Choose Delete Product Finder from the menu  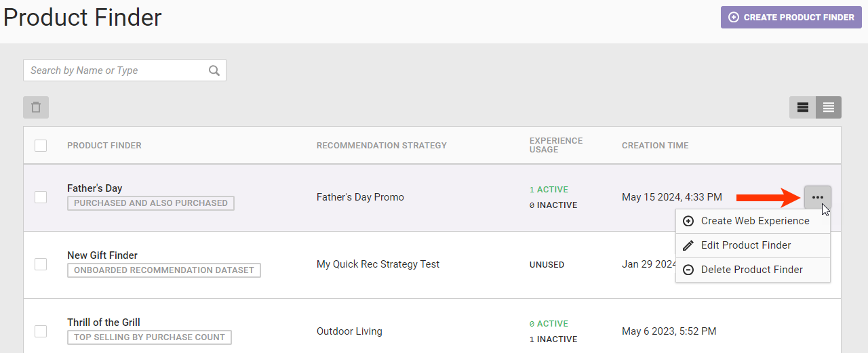(751, 270)
